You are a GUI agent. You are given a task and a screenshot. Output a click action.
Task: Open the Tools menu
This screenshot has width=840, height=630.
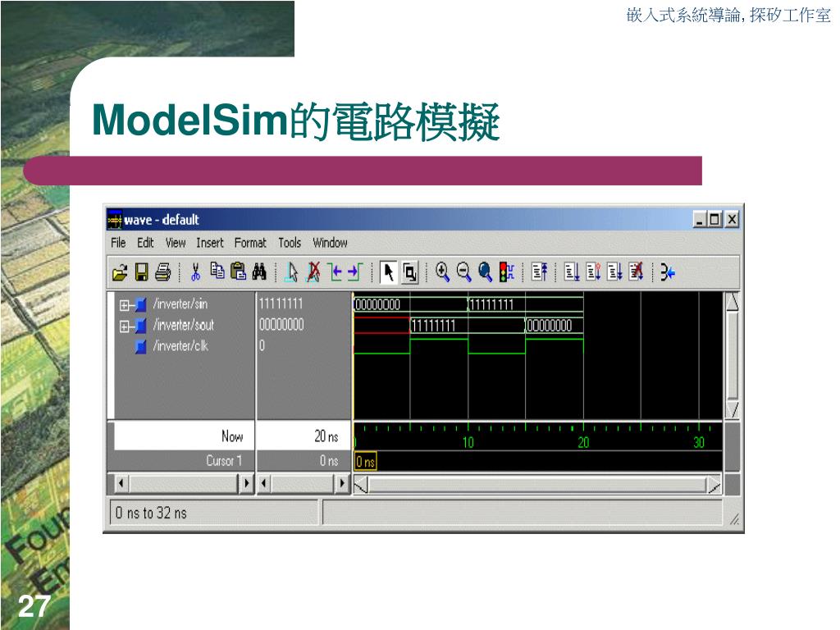(290, 243)
